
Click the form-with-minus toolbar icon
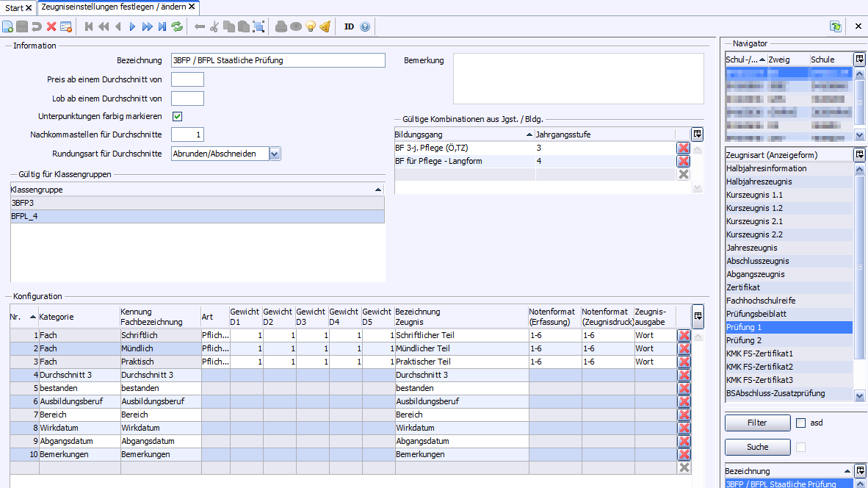coord(66,26)
